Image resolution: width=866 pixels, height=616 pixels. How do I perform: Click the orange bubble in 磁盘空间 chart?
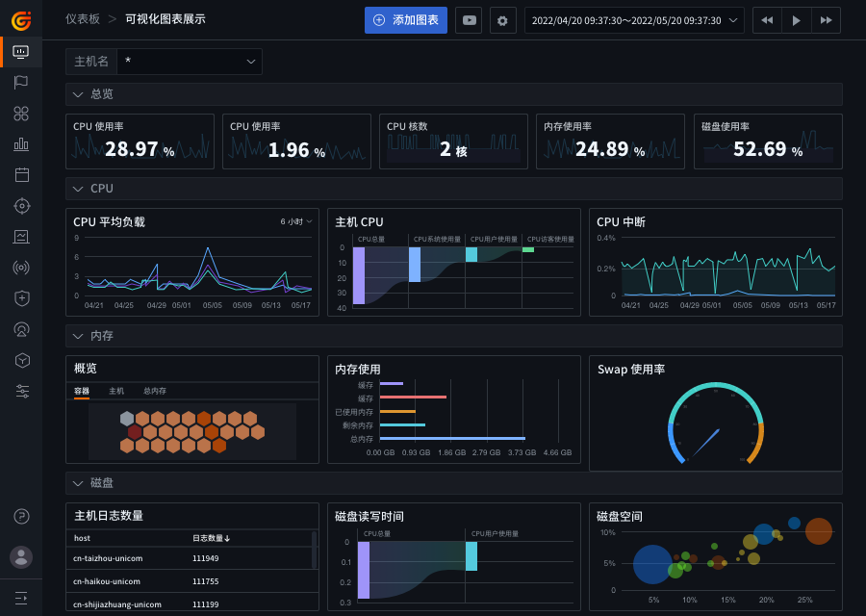pos(819,531)
